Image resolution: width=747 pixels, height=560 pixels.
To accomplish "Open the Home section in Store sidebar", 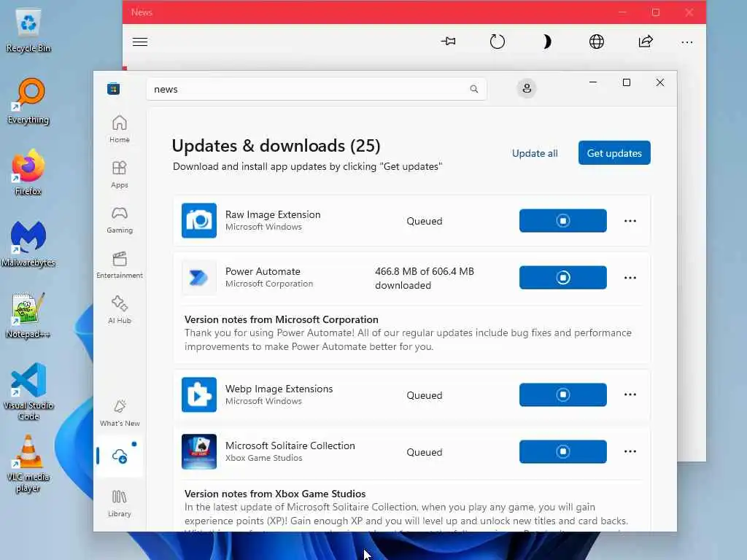I will 119,129.
